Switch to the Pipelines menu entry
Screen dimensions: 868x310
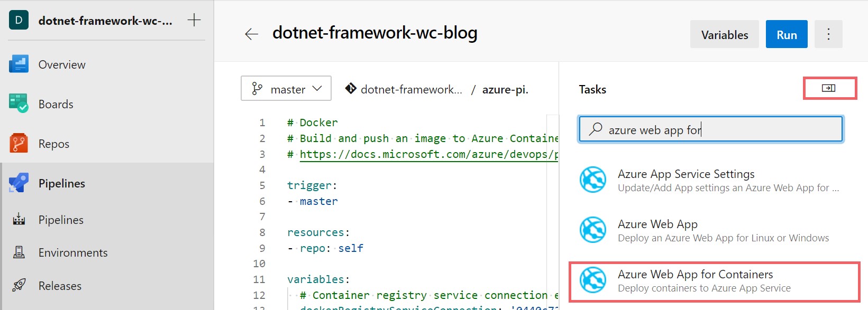(x=60, y=220)
